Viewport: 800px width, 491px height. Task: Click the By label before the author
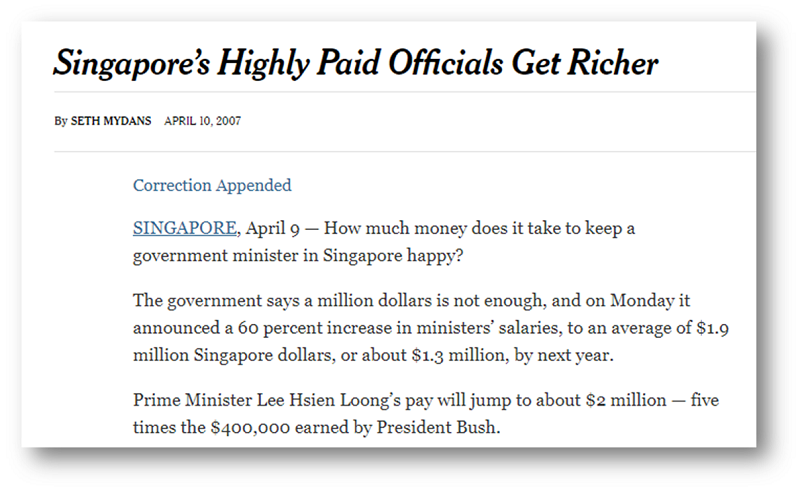[61, 121]
